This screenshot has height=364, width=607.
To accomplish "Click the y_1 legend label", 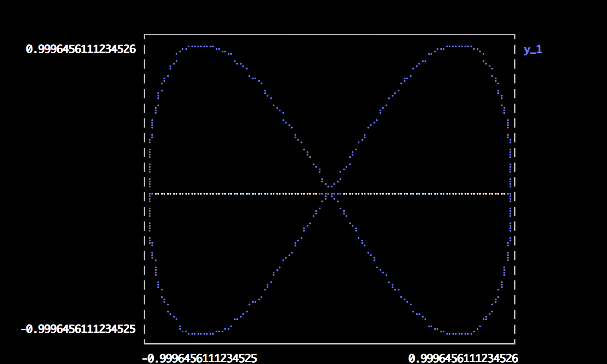I will 533,49.
